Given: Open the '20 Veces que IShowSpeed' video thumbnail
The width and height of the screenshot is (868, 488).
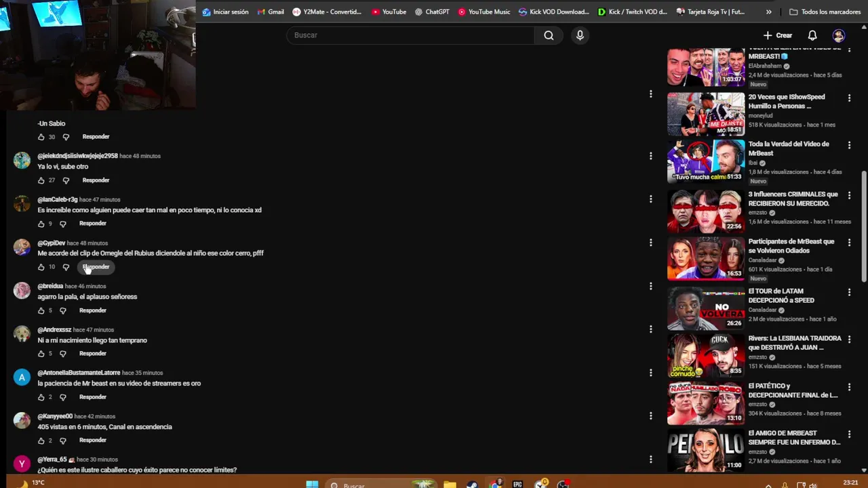Looking at the screenshot, I should [706, 115].
